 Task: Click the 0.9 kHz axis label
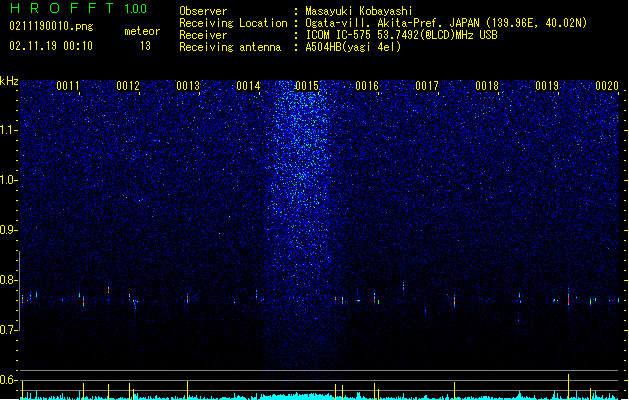(x=9, y=230)
